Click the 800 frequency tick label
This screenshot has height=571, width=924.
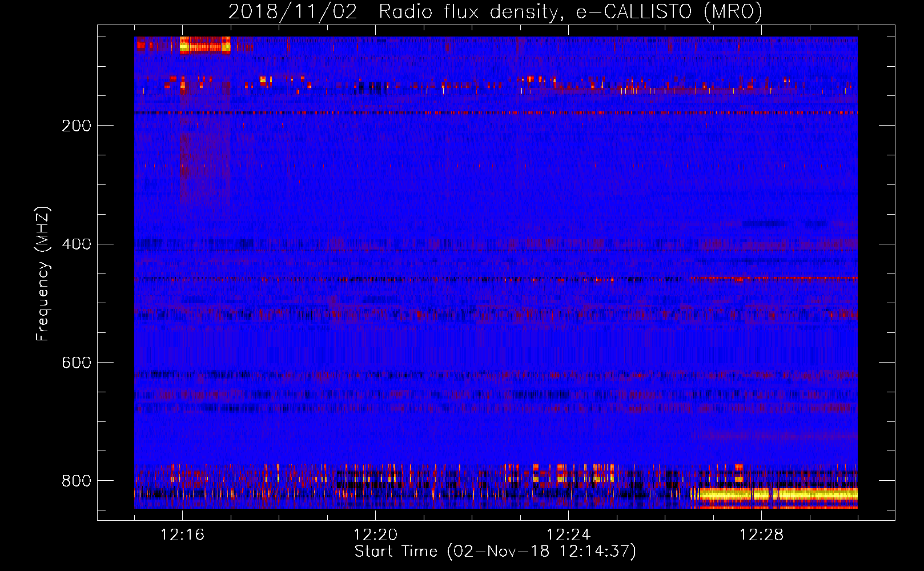77,481
